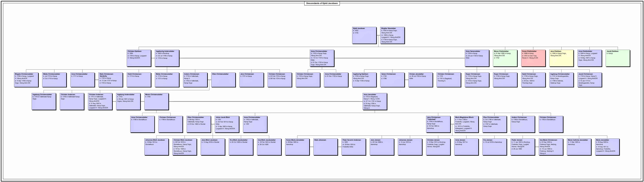Select the Jens Bitch Jacobsen box
The image size is (644, 182).
point(213,147)
